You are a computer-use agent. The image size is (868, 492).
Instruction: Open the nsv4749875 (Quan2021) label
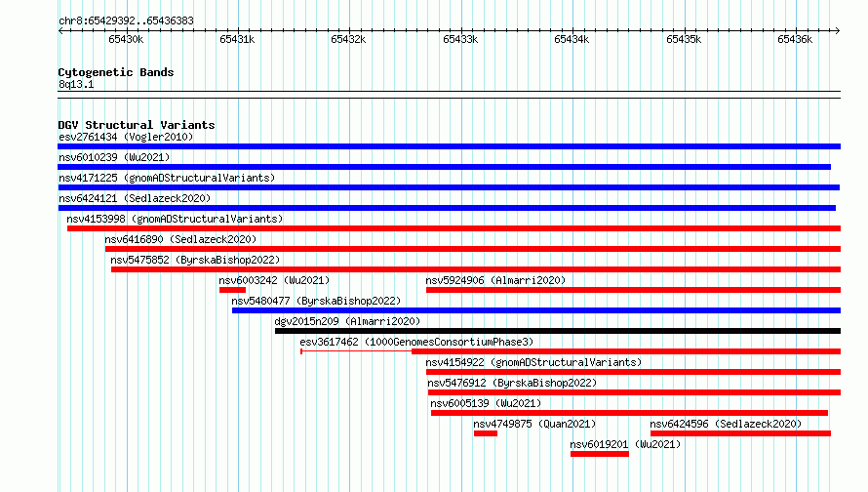[534, 424]
